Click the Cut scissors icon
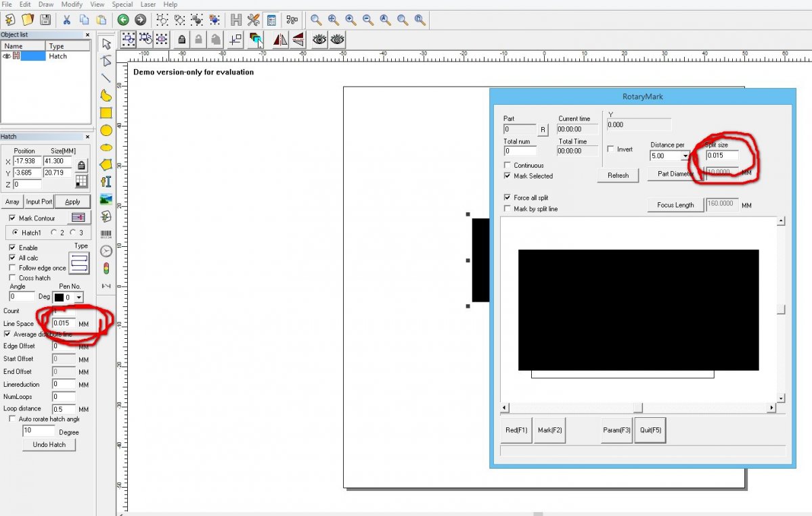812x516 pixels. tap(68, 20)
